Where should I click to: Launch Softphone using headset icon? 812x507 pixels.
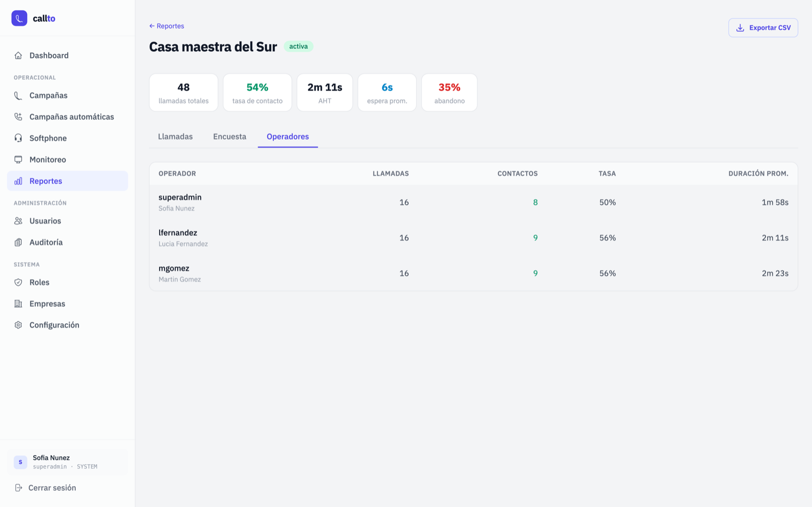pos(18,138)
